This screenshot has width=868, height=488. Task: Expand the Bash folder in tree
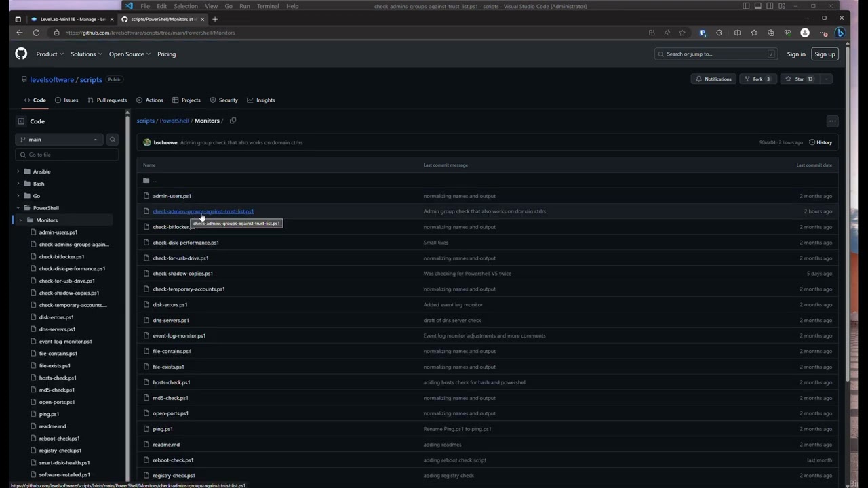(x=18, y=184)
